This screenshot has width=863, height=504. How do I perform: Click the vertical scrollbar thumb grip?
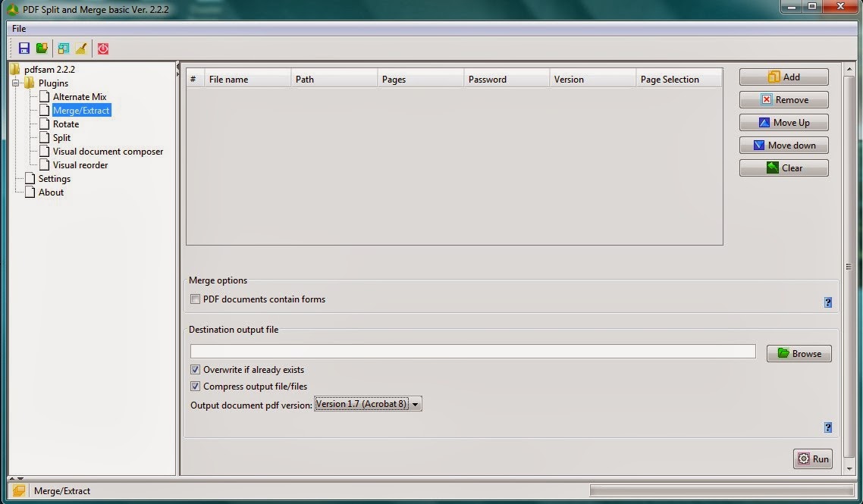click(849, 267)
